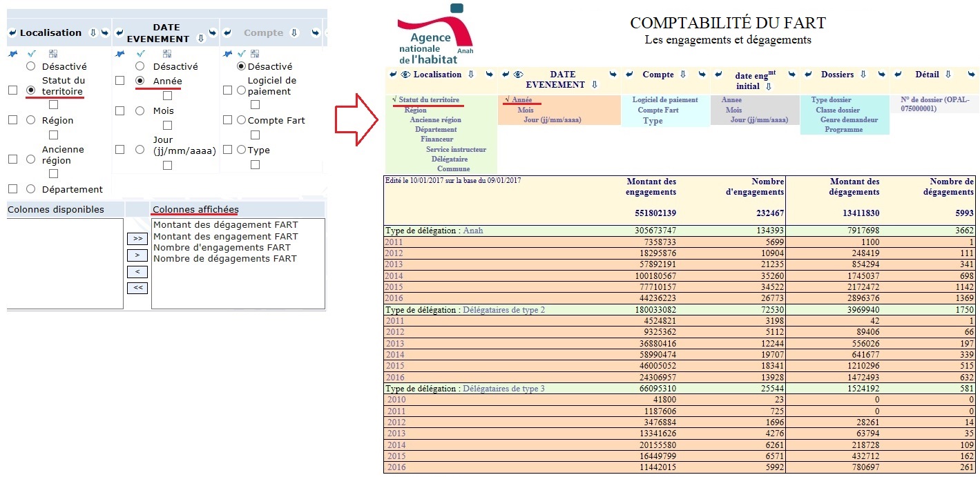Click the left arrow before DATE EVENEMENT in the report header

506,75
